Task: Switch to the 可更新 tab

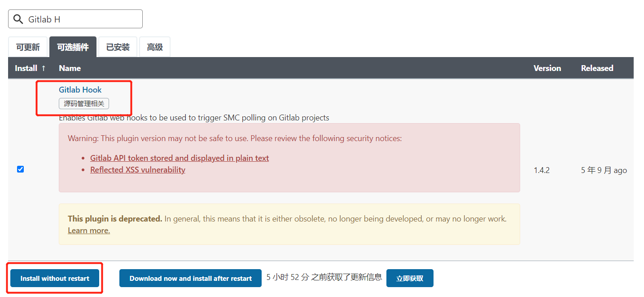Action: pyautogui.click(x=28, y=47)
